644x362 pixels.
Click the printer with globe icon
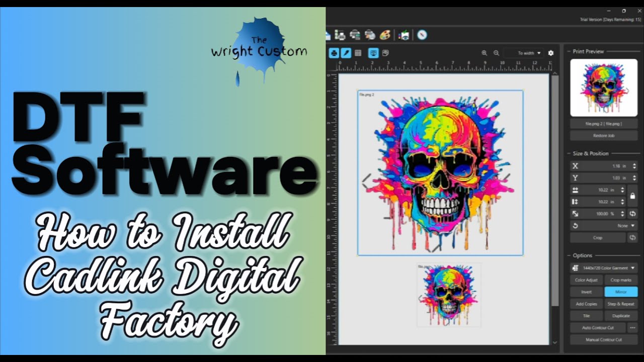[370, 35]
